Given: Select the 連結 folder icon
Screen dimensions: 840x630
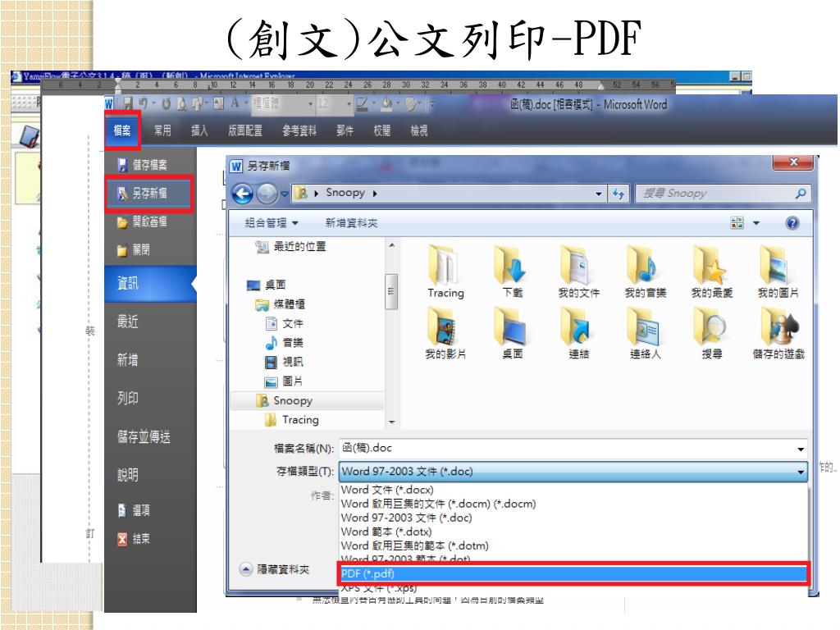Looking at the screenshot, I should pyautogui.click(x=578, y=333).
